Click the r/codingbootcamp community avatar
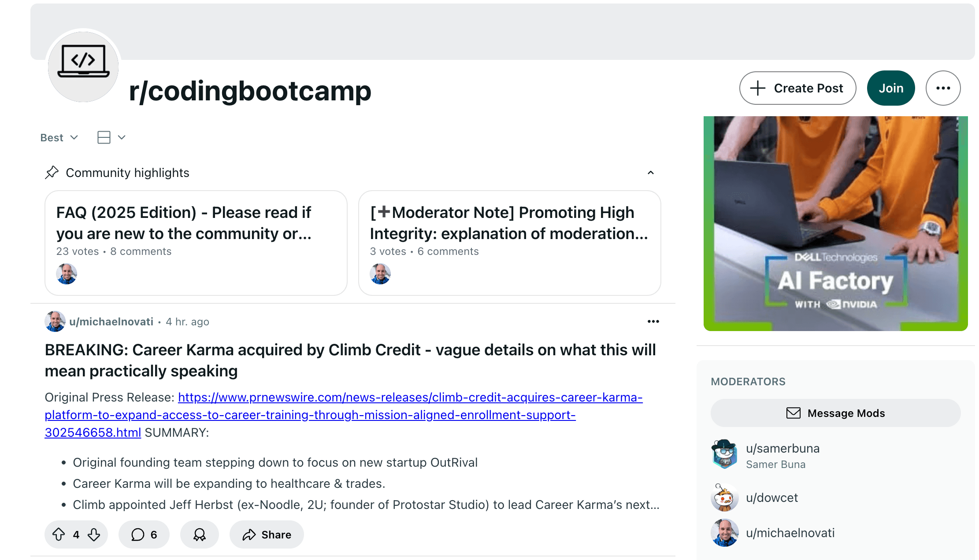979x560 pixels. pyautogui.click(x=82, y=66)
